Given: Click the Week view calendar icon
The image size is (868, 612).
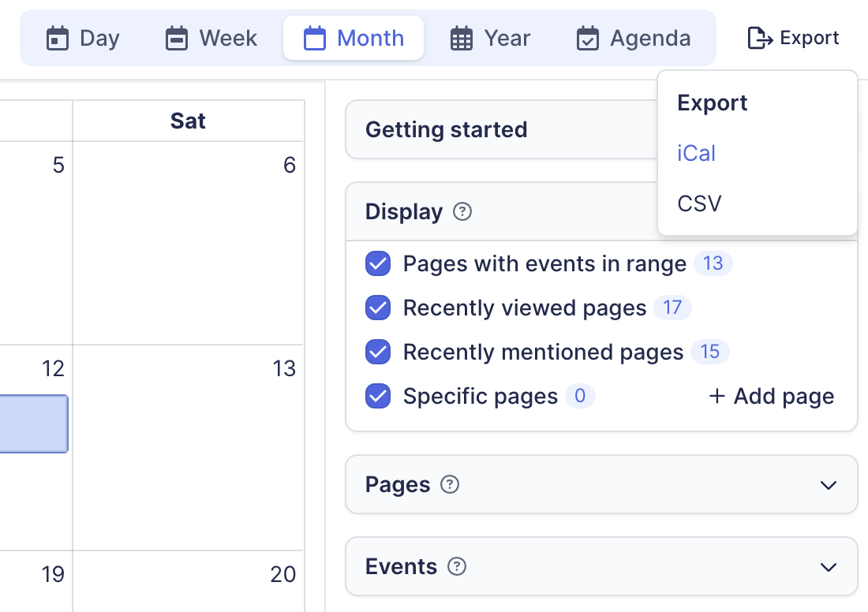Looking at the screenshot, I should 177,38.
